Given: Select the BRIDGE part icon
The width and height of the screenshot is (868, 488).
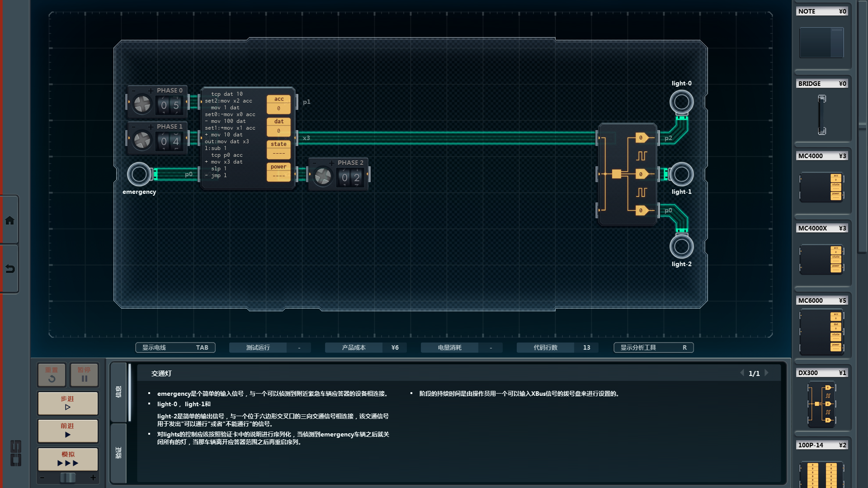Looking at the screenshot, I should click(821, 115).
